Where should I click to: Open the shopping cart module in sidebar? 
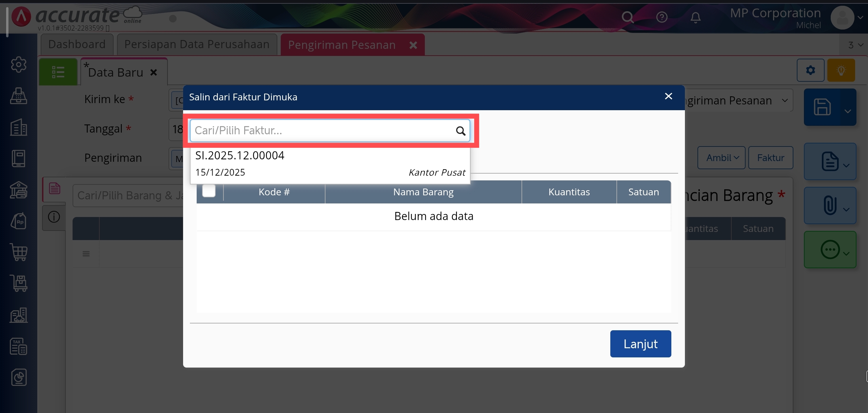(x=19, y=252)
